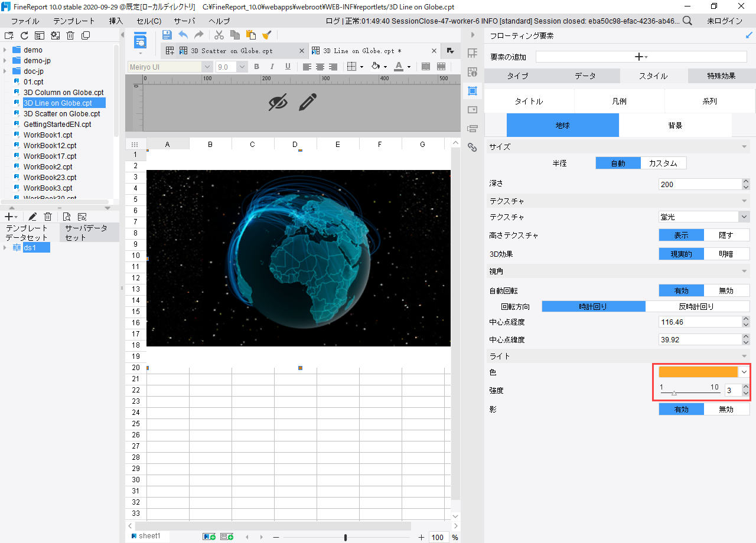
Task: Click the 中心点経度 value field
Action: (700, 322)
